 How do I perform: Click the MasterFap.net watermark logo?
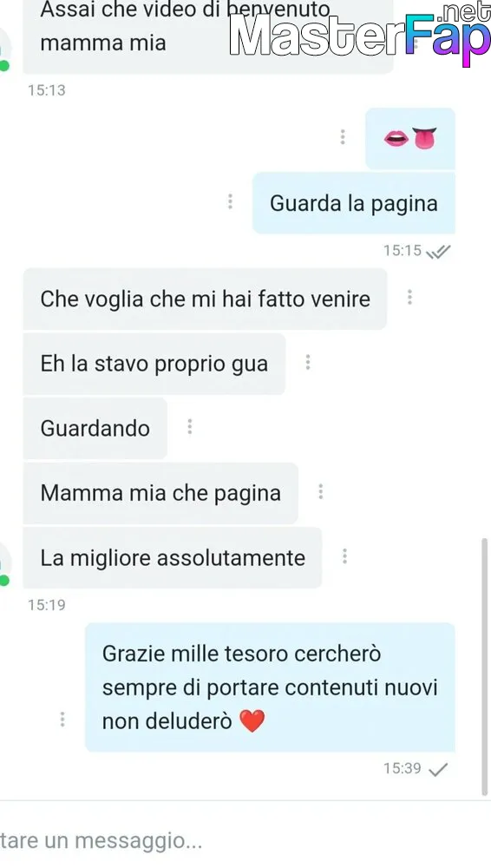click(360, 33)
